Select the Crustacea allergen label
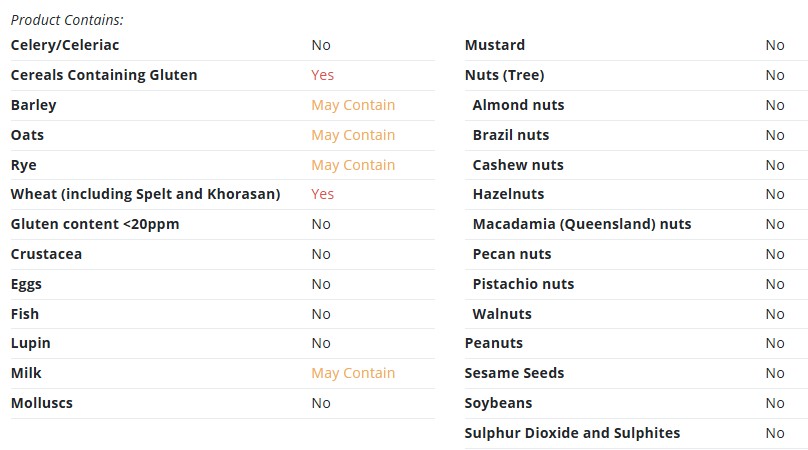This screenshot has width=808, height=450. (46, 254)
